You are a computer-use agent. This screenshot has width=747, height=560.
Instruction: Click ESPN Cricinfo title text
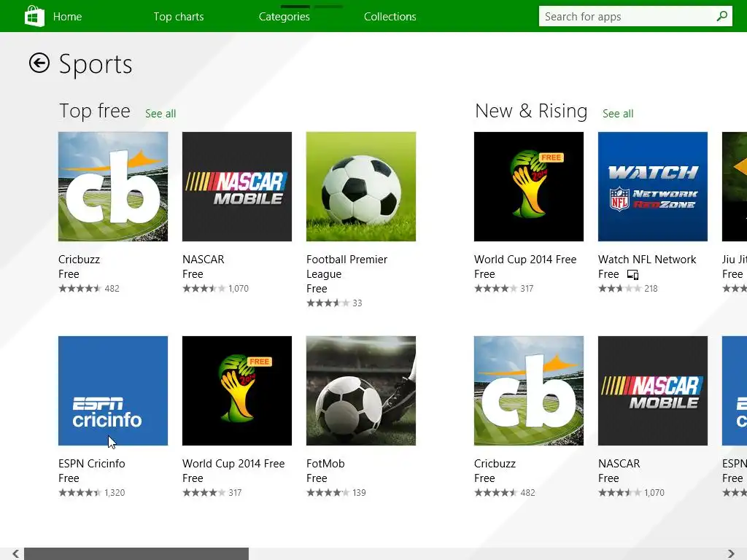click(x=91, y=464)
